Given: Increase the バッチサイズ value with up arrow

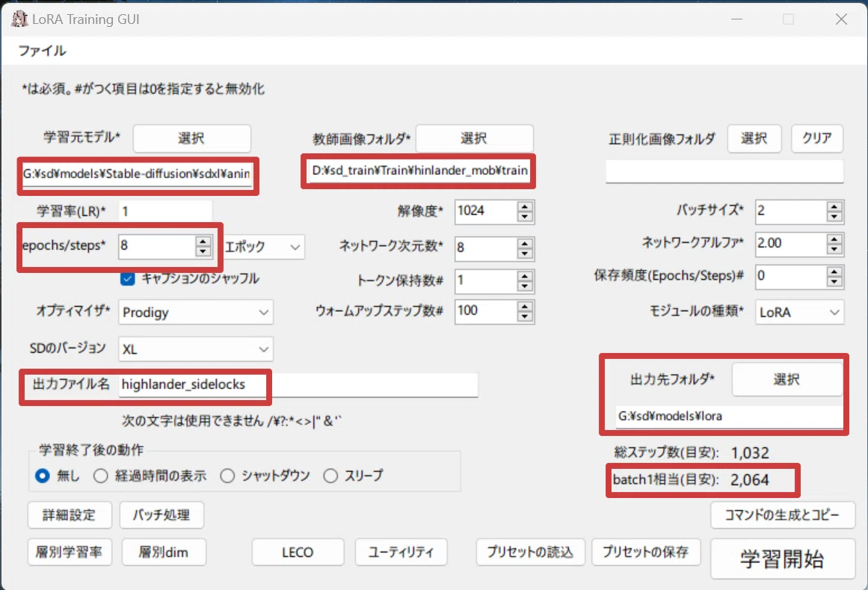Looking at the screenshot, I should 834,206.
